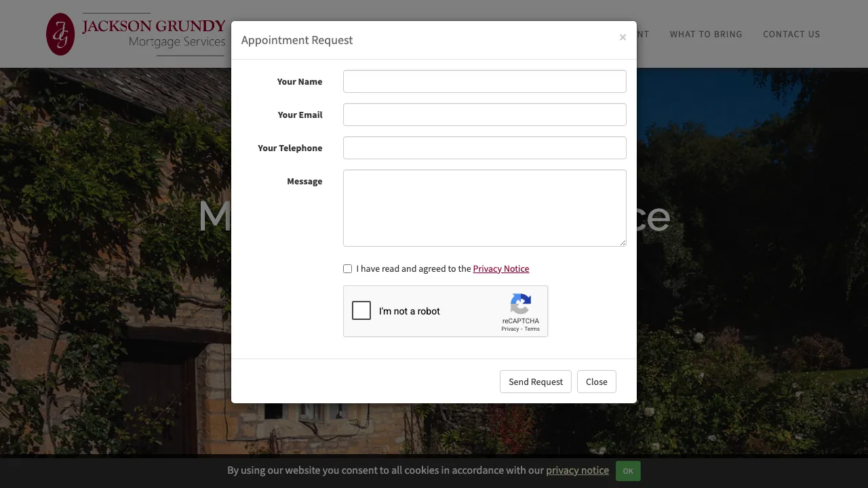Open the cookie banner privacy notice link
The image size is (868, 488).
[x=577, y=470]
